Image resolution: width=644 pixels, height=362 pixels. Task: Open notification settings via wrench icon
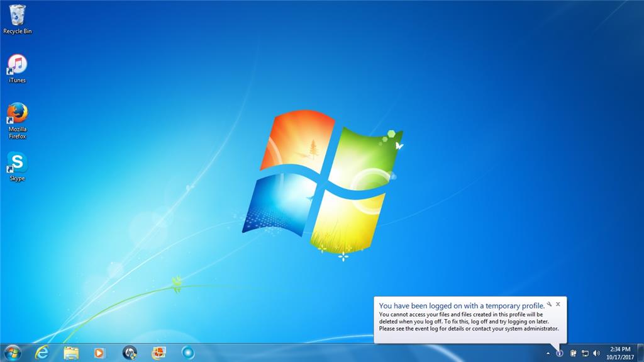(550, 305)
